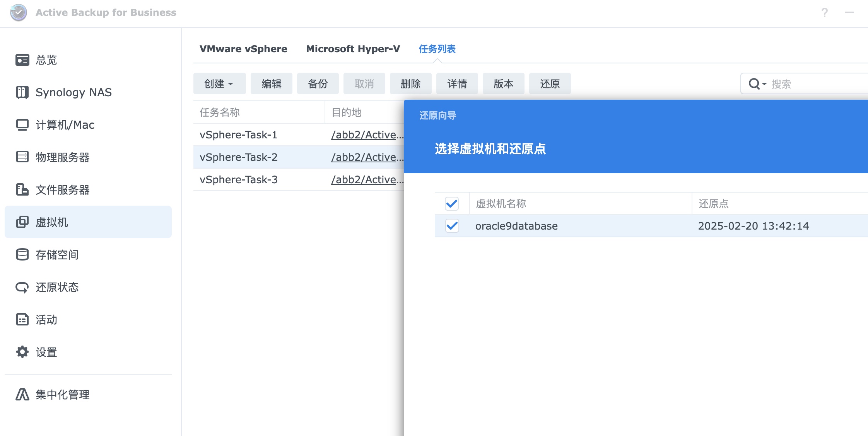Click the Synology NAS sidebar icon
Image resolution: width=868 pixels, height=436 pixels.
[22, 92]
